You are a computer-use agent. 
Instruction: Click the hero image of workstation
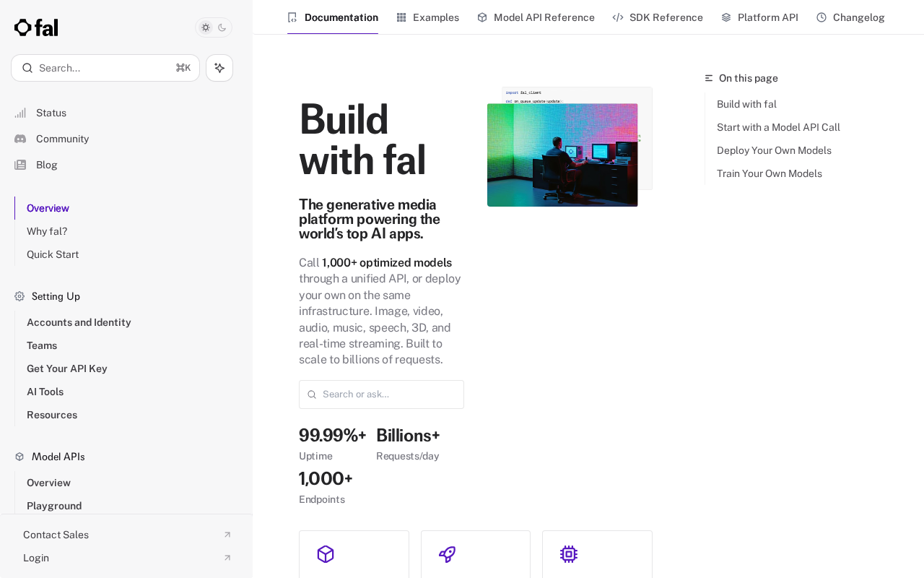pyautogui.click(x=562, y=155)
